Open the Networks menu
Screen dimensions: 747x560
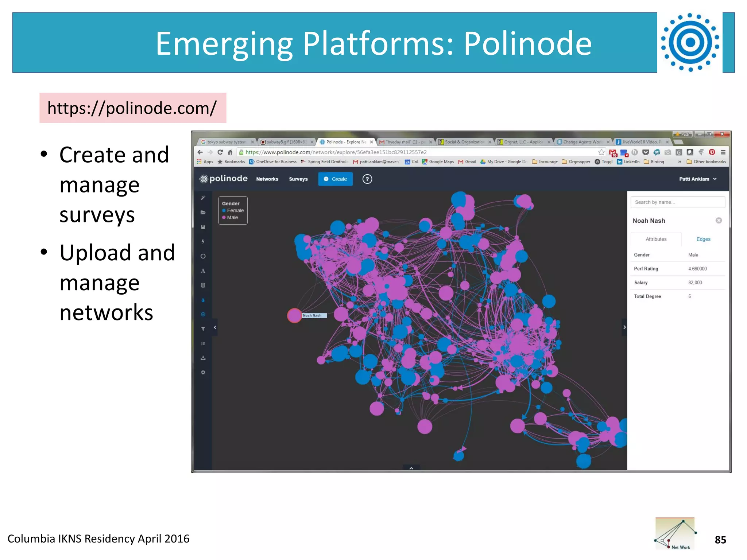tap(267, 179)
